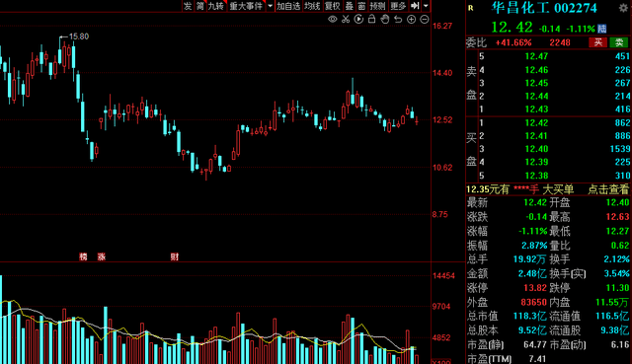Open 重大事件 events tab

pos(246,6)
